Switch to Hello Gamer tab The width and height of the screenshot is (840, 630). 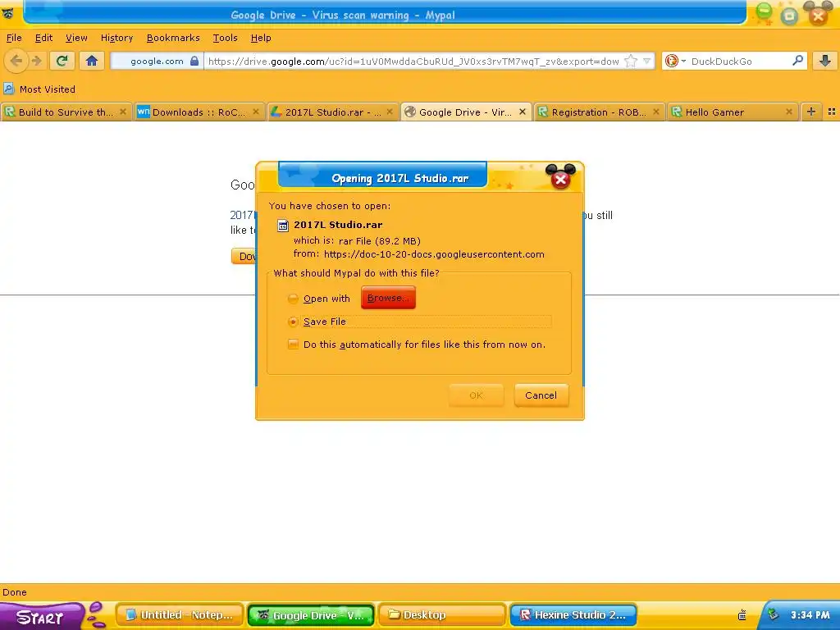[x=732, y=112]
